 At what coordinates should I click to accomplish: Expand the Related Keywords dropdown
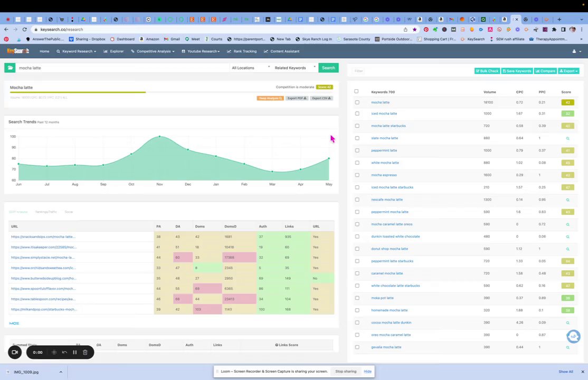(x=295, y=68)
